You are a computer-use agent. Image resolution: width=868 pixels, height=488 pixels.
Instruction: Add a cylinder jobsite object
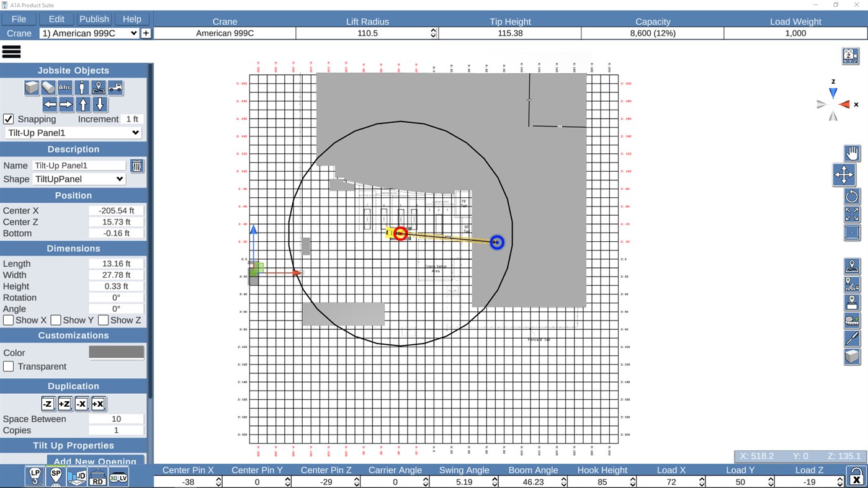[48, 87]
